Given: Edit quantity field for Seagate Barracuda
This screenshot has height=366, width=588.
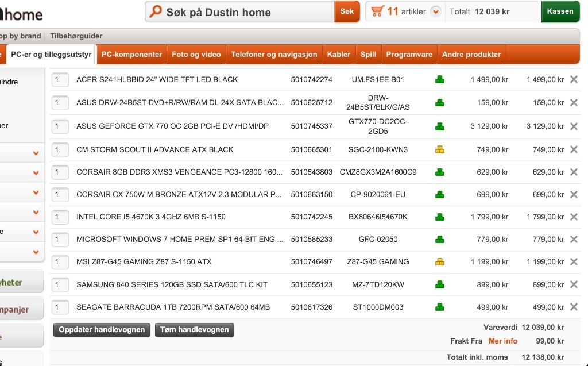Looking at the screenshot, I should pos(60,307).
